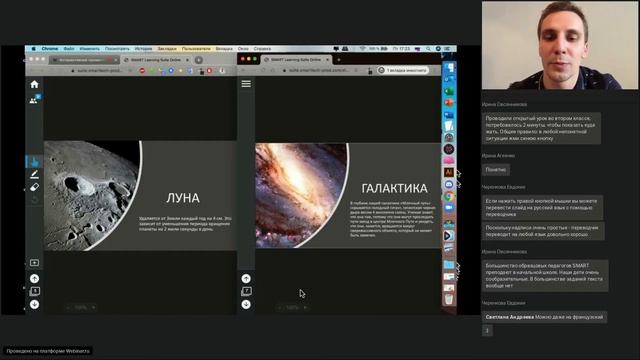Viewport: 640px width, 360px height.
Task: Click the Spotlight search icon in menu bar
Action: tap(428, 49)
